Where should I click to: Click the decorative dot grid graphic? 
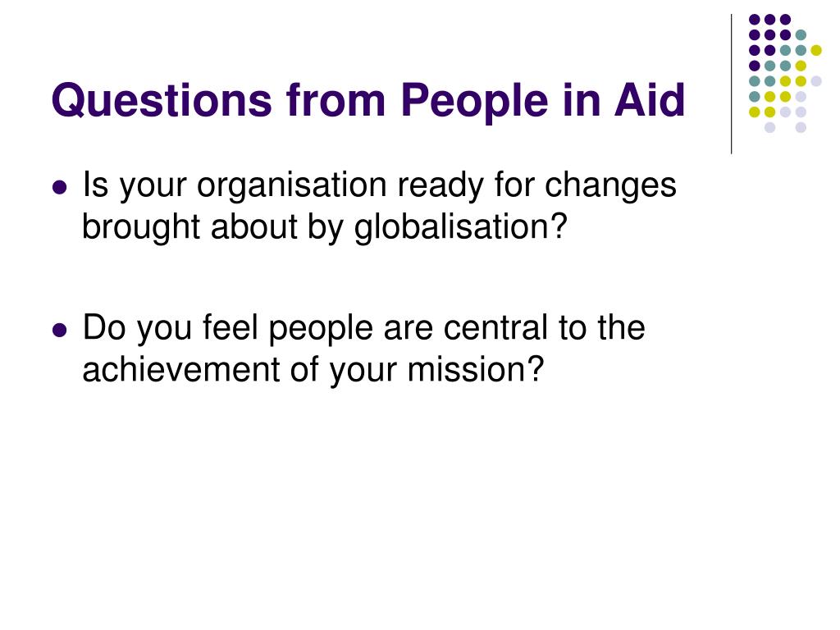pos(785,73)
